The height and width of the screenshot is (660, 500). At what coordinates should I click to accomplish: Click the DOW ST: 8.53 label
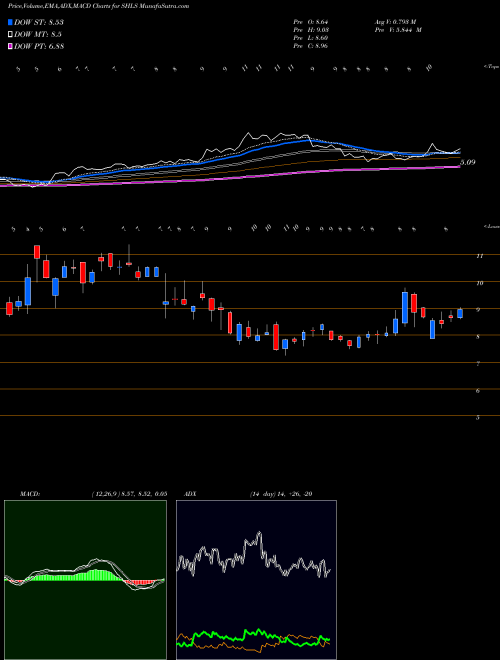pyautogui.click(x=39, y=22)
